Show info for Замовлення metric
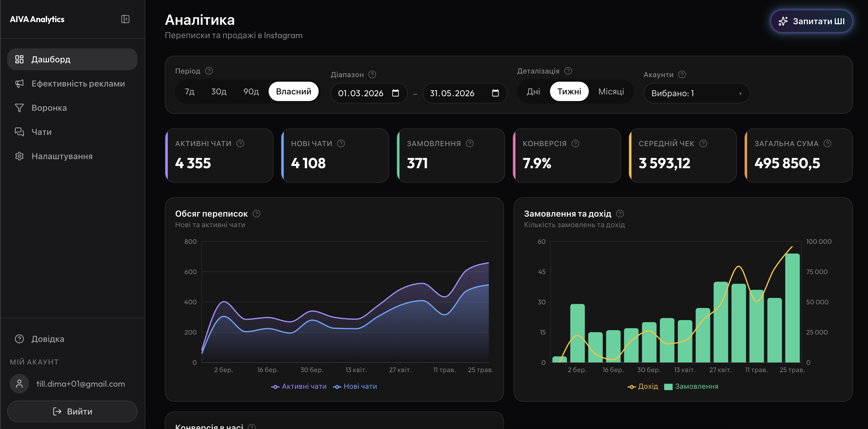 [x=470, y=144]
